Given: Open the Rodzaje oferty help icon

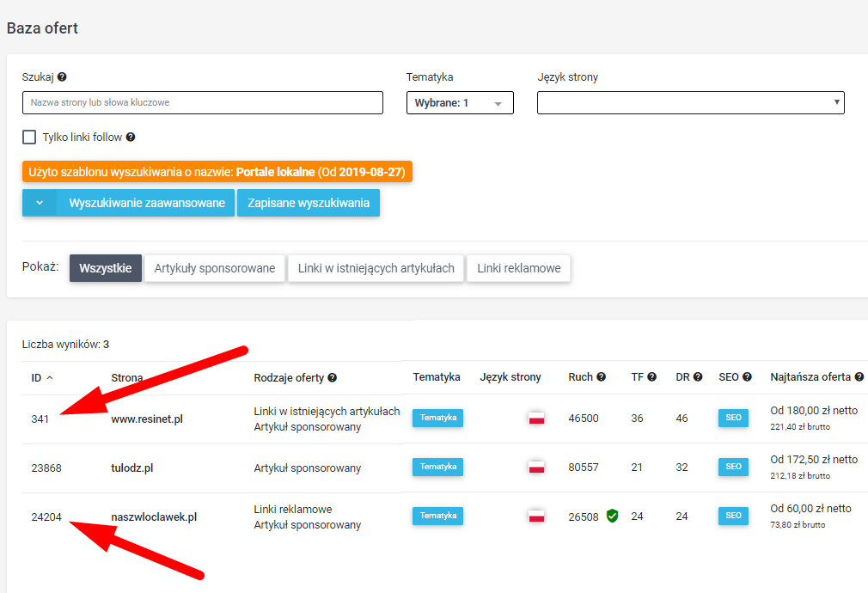Looking at the screenshot, I should tap(332, 377).
